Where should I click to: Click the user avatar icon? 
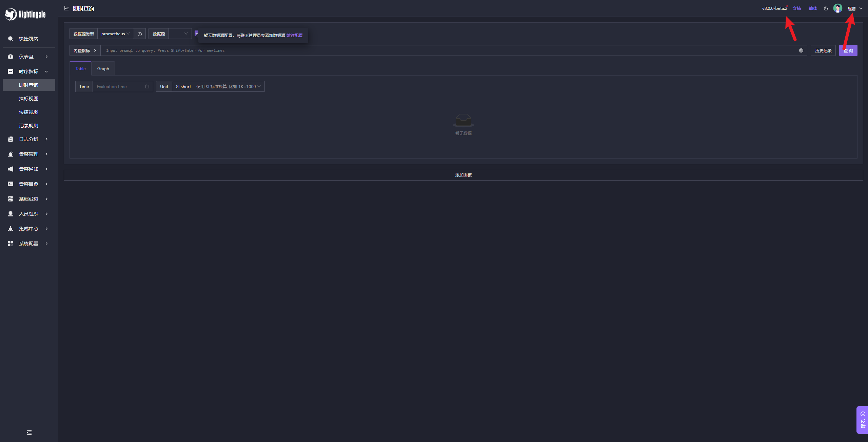pos(837,8)
